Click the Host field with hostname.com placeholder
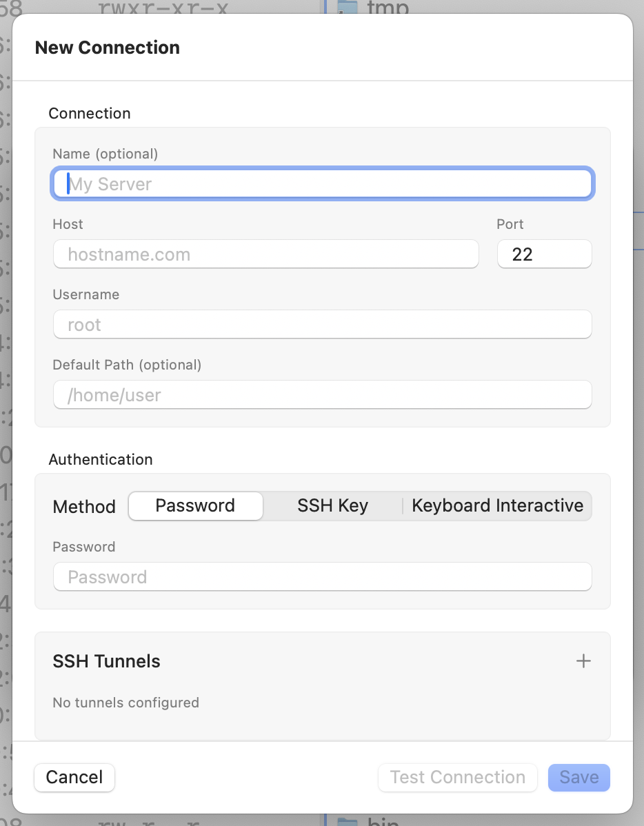The image size is (644, 826). point(266,254)
